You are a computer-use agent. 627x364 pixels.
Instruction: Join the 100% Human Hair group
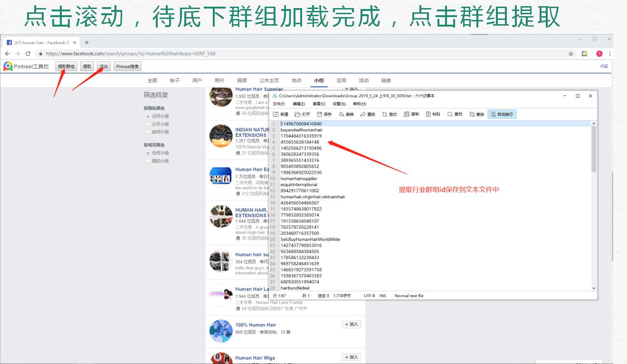[x=351, y=324]
